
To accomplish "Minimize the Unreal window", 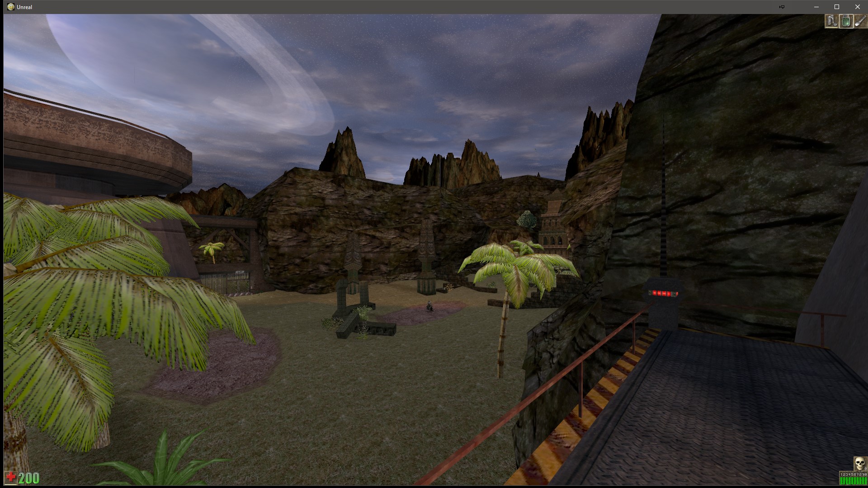I will [816, 7].
